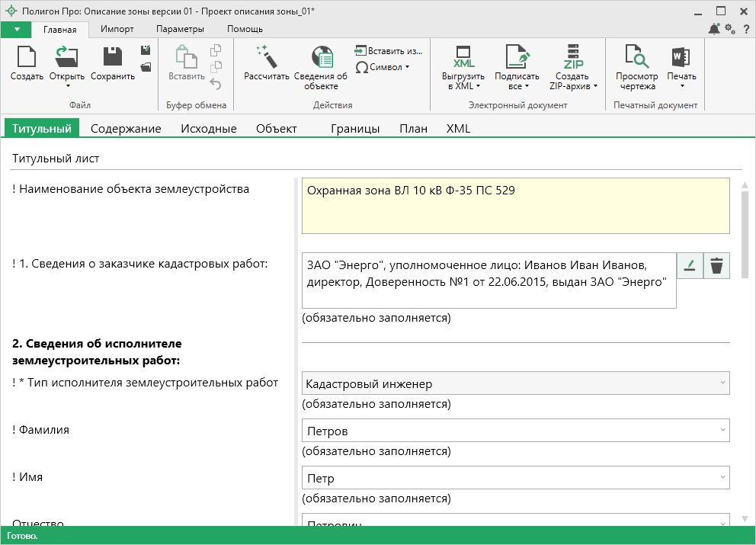Viewport: 756px width, 545px height.
Task: Click the Сохранить floppy disk icon
Action: coord(113,57)
